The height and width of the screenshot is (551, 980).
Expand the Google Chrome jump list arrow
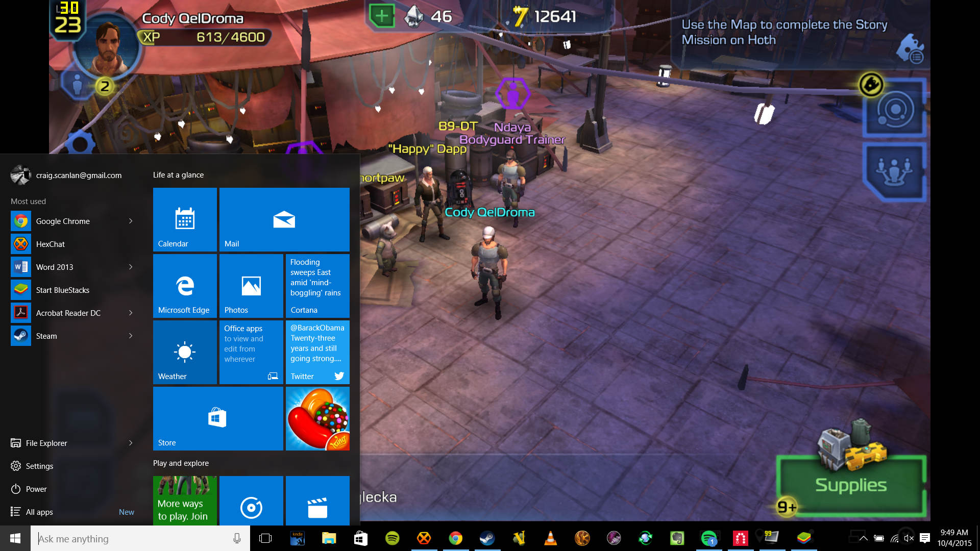click(x=131, y=221)
